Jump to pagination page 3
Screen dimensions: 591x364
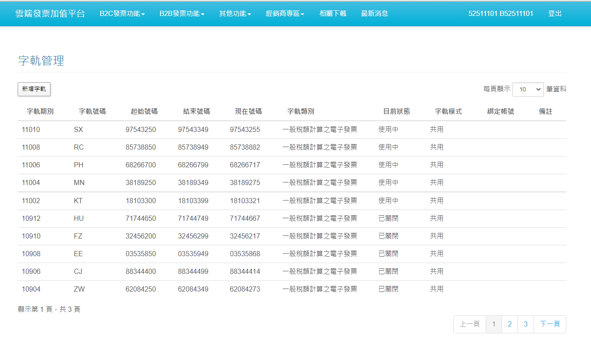point(525,324)
